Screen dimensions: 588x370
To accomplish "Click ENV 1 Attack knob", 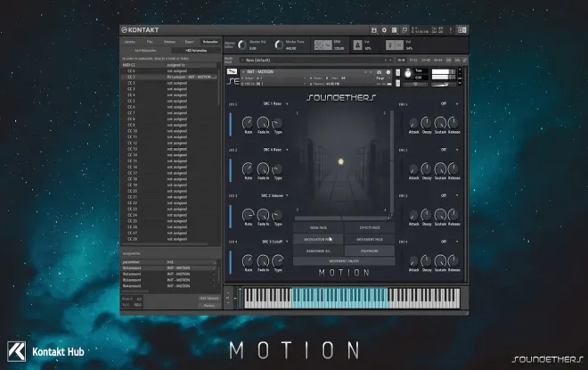I will pyautogui.click(x=413, y=123).
